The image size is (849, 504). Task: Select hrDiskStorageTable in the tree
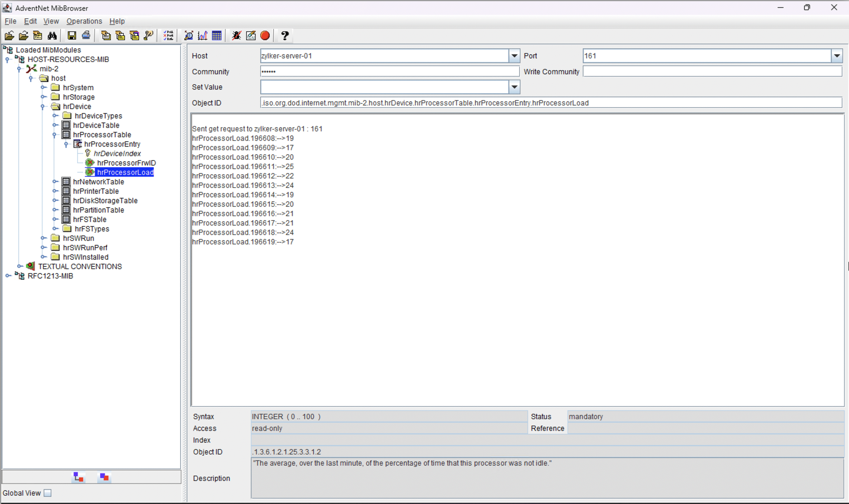pos(105,201)
